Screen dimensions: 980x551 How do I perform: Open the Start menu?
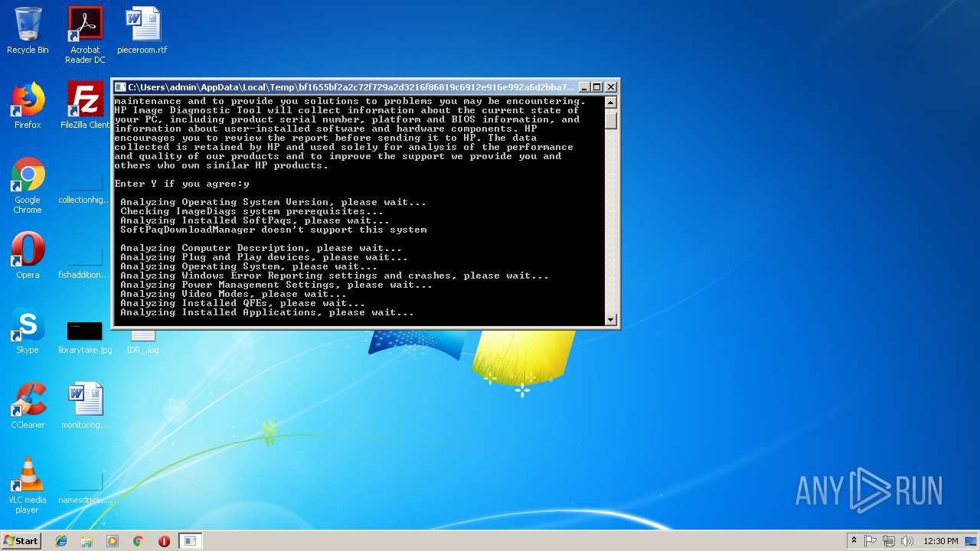tap(21, 540)
